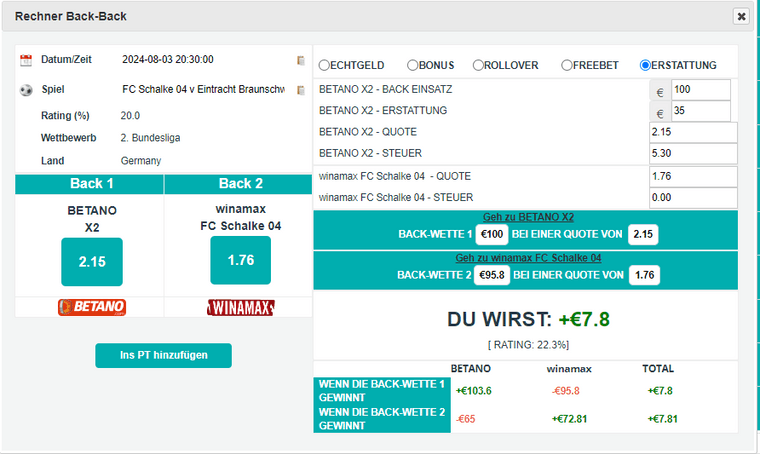Click the Germany country text

tap(141, 161)
